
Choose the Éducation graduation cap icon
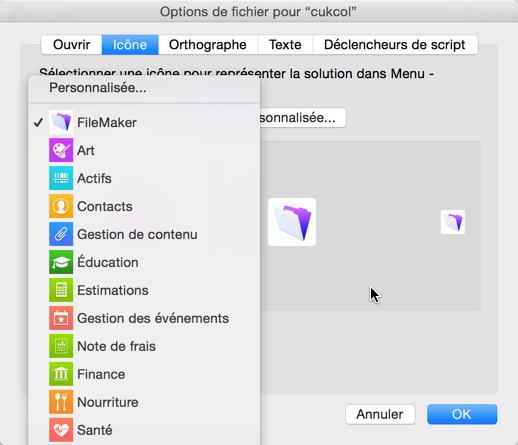coord(61,262)
